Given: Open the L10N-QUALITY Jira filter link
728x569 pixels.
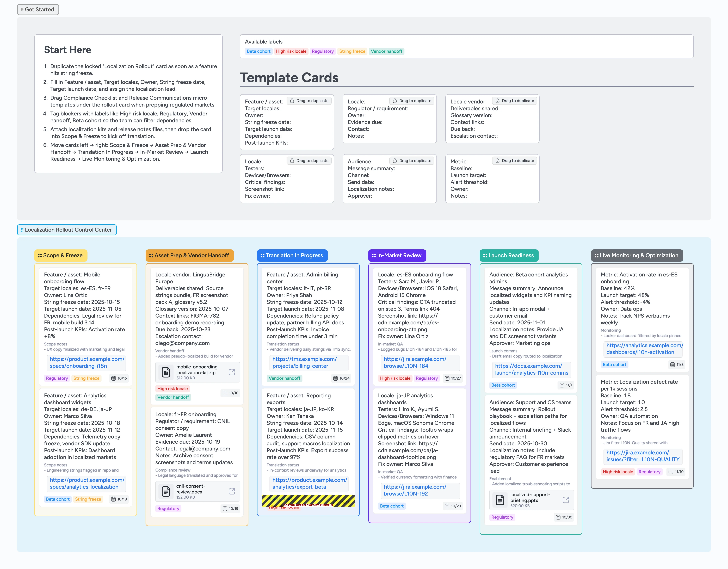Looking at the screenshot, I should (643, 456).
